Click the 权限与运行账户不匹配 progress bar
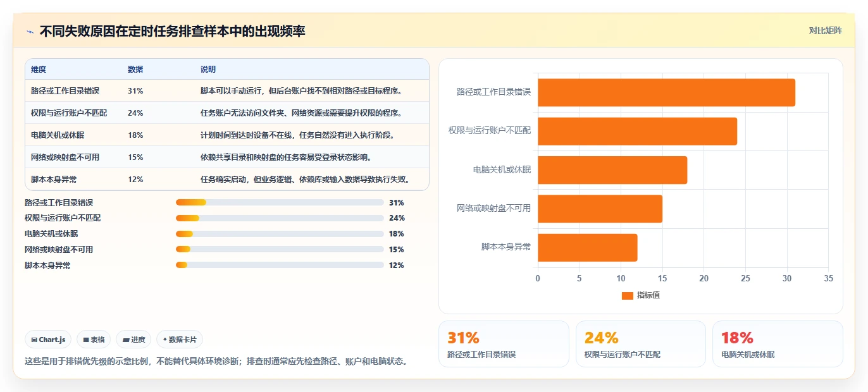 click(280, 218)
